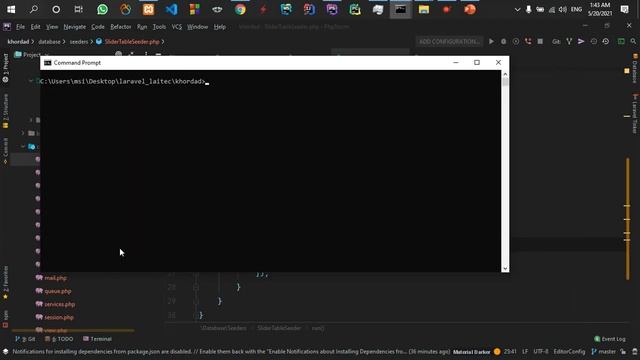Image resolution: width=640 pixels, height=360 pixels.
Task: Open the TODO tool window tab
Action: [x=59, y=339]
